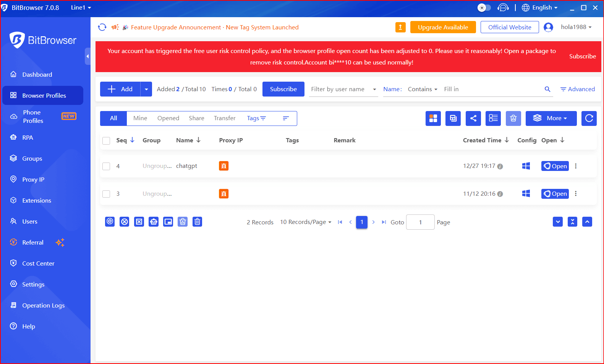
Task: Expand the 10 Records/Page selector
Action: click(306, 222)
